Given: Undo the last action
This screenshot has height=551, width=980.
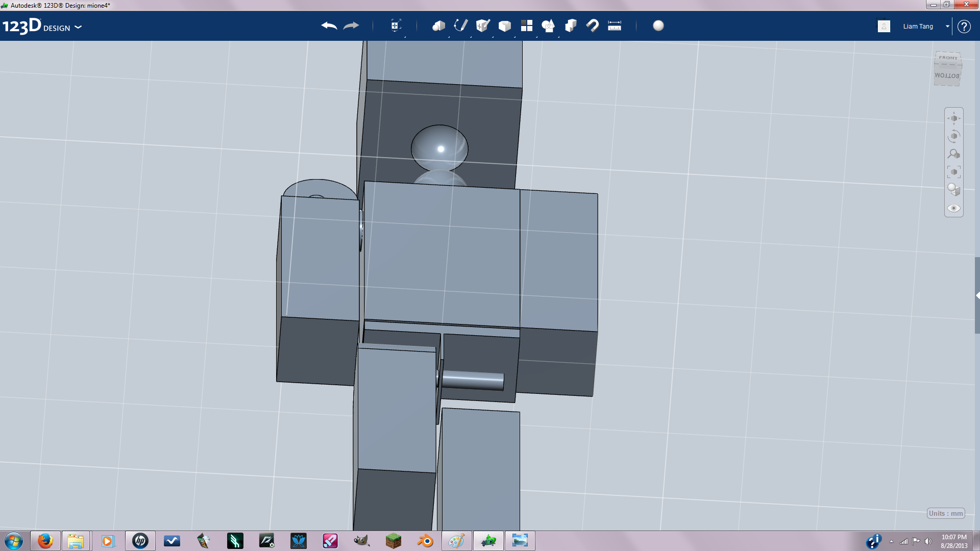Looking at the screenshot, I should click(x=329, y=26).
